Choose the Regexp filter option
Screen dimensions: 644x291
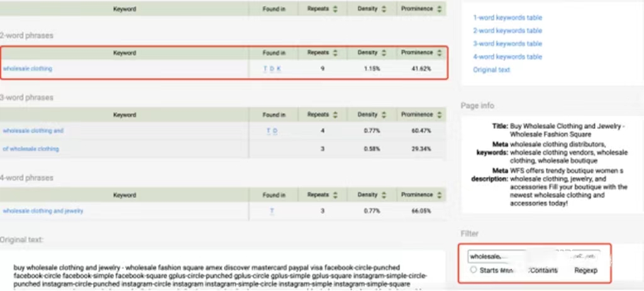pos(585,270)
